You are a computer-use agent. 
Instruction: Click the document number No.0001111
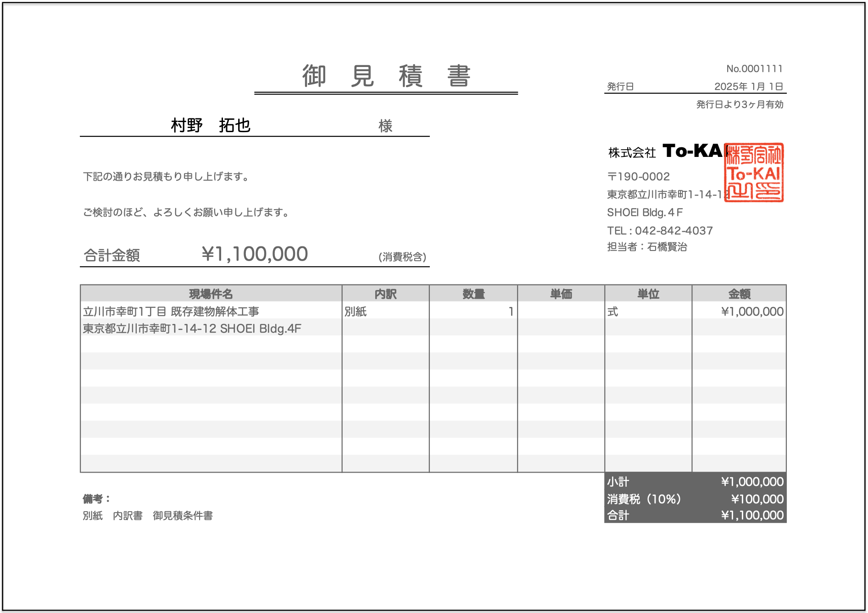[754, 69]
